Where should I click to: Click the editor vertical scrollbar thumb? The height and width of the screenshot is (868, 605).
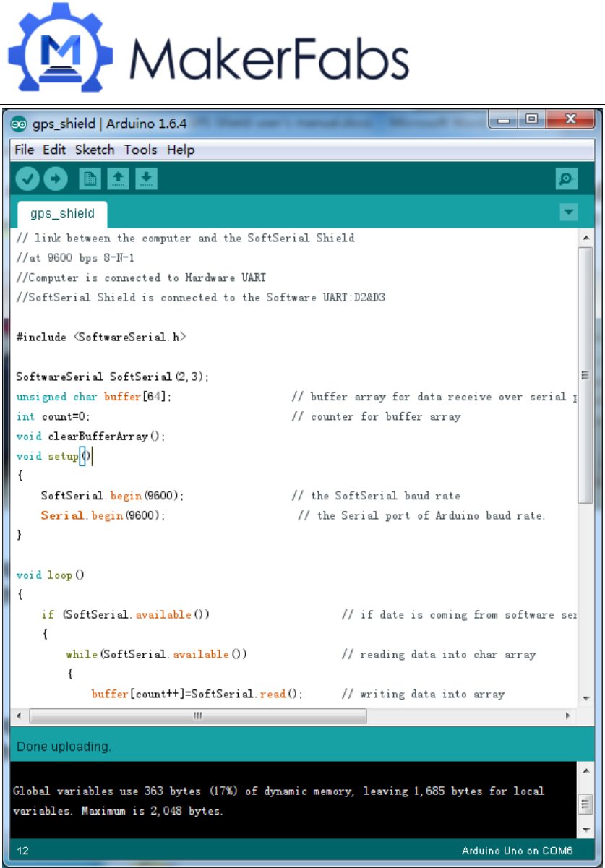586,374
